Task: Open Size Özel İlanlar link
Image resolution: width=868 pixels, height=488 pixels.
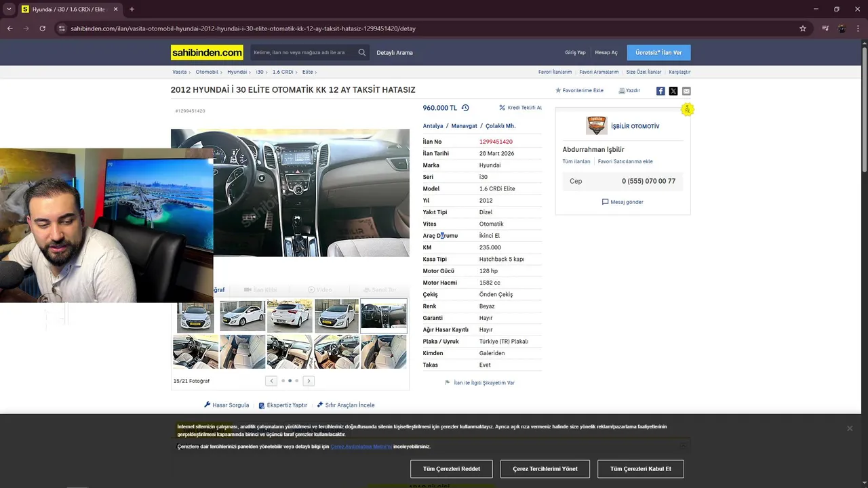Action: coord(644,72)
